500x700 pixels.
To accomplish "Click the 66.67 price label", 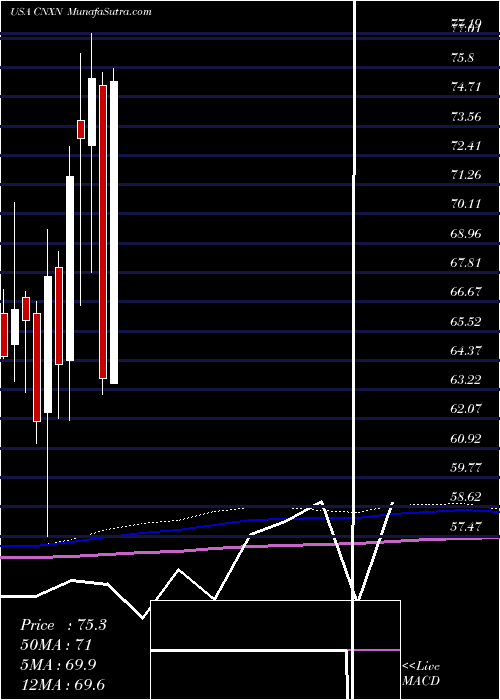I will (x=466, y=292).
